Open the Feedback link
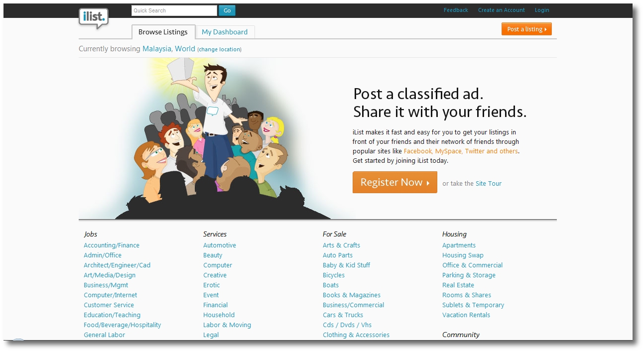Screen dimensions: 644x352 point(456,10)
